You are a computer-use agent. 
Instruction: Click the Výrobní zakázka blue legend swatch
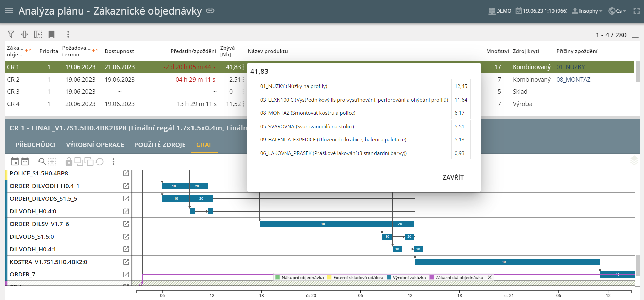[389, 278]
